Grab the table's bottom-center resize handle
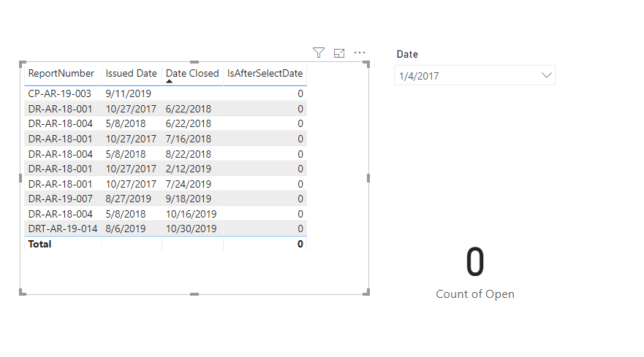This screenshot has width=644, height=357. click(194, 294)
